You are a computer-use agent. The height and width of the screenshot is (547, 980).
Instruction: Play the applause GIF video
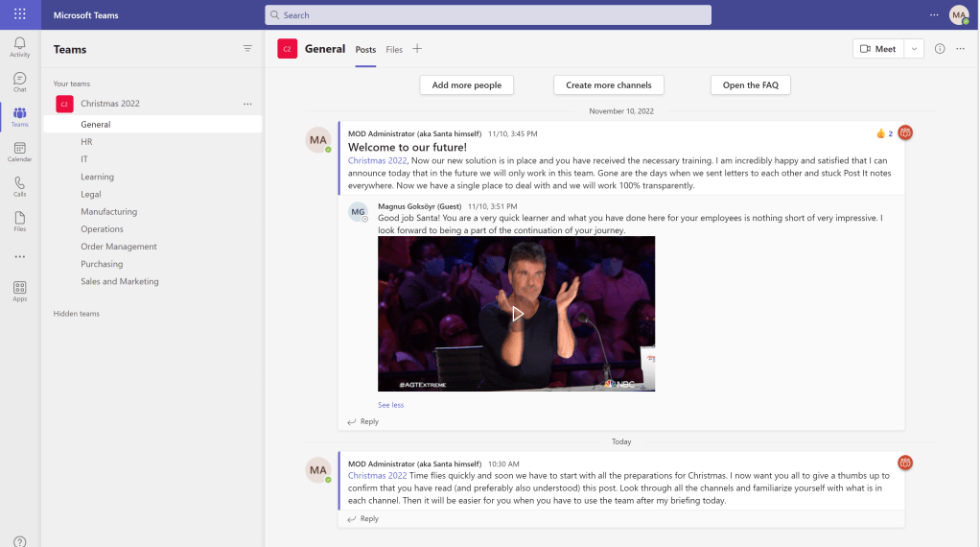tap(517, 314)
